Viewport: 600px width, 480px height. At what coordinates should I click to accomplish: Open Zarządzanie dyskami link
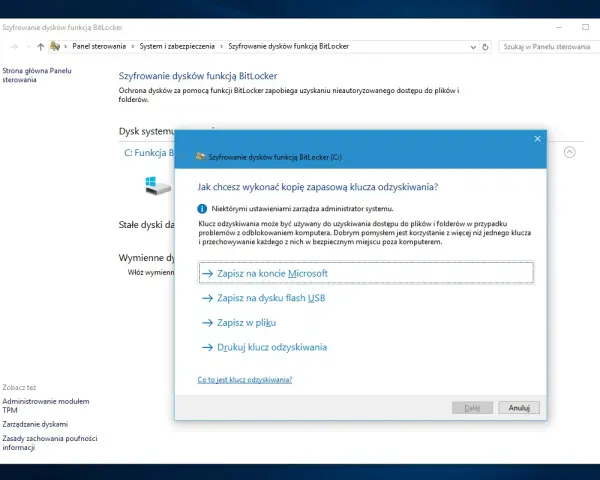[35, 424]
